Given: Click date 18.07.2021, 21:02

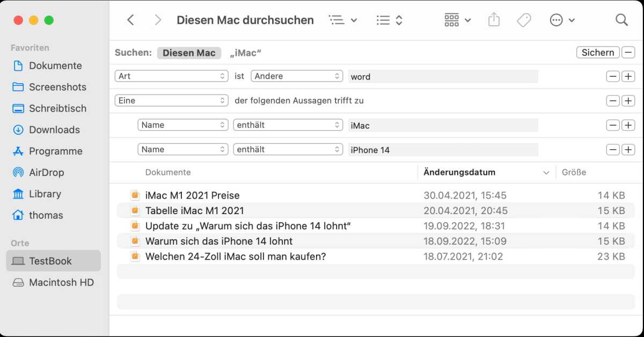Looking at the screenshot, I should (x=463, y=256).
